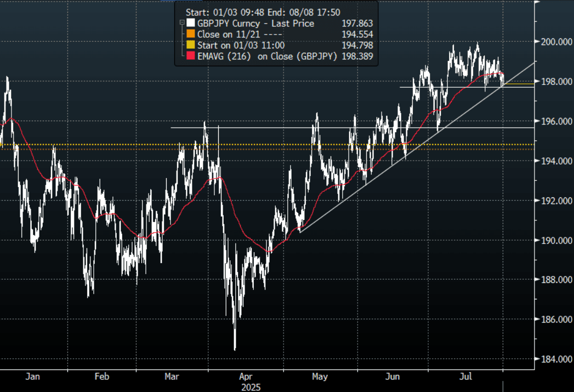This screenshot has width=574, height=392.
Task: Click the Jan month label on time axis
Action: point(32,377)
